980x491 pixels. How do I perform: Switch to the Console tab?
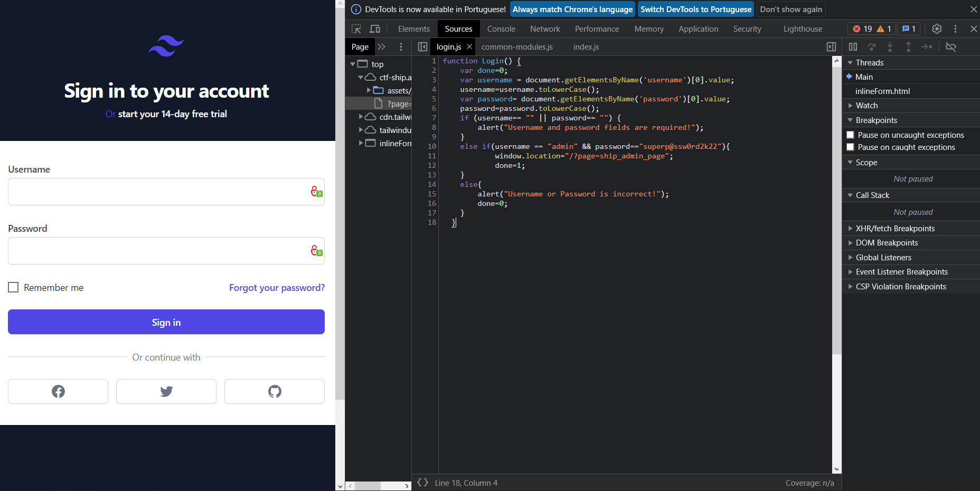point(501,29)
